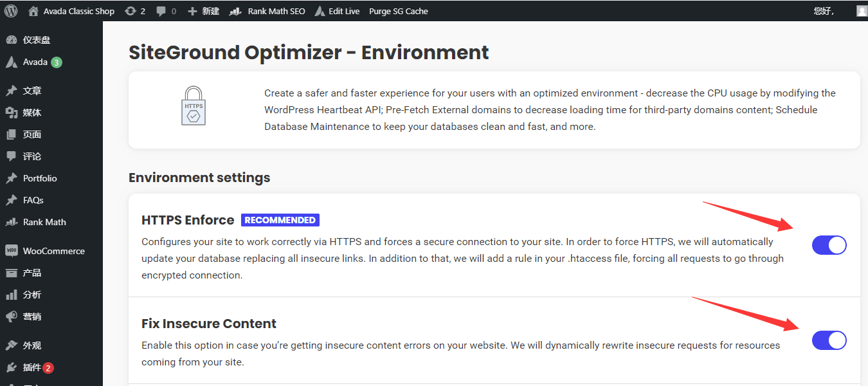
Task: Click Purge SG Cache button
Action: (398, 11)
